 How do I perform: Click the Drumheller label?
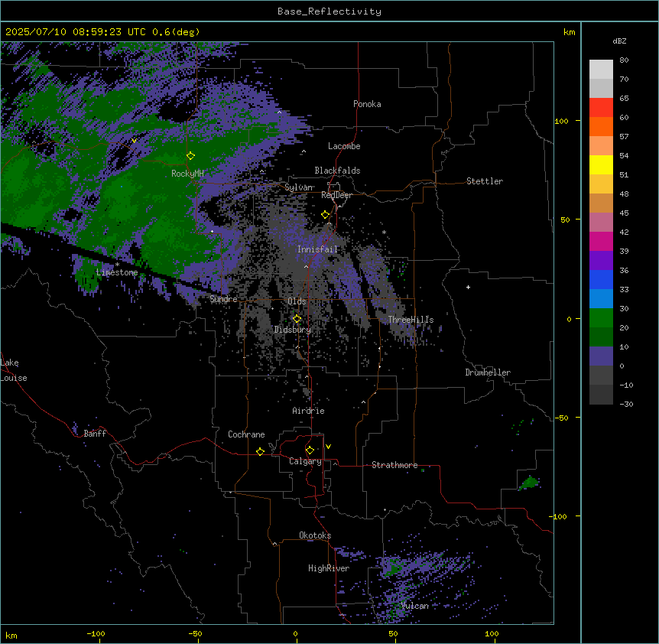pos(488,372)
